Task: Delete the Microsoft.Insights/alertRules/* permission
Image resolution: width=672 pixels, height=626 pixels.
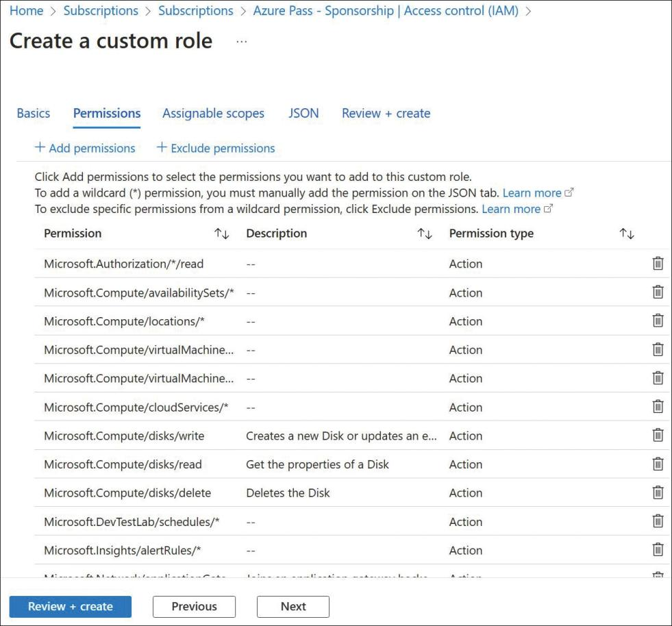Action: (x=658, y=549)
